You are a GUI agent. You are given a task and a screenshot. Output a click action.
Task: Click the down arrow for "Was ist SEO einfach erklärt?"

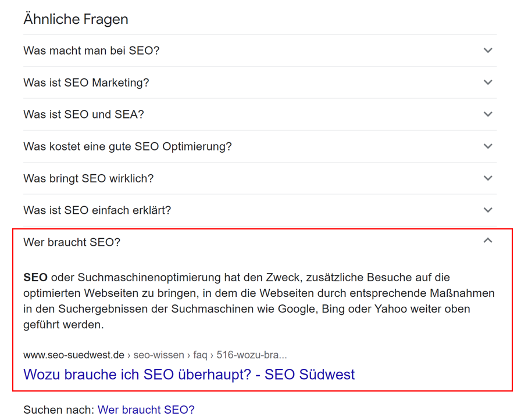tap(488, 210)
